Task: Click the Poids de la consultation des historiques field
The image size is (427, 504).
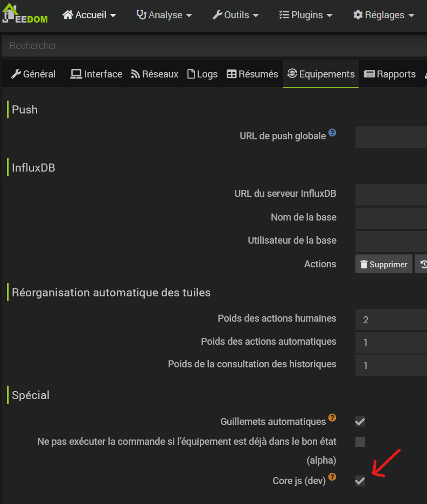Action: click(x=391, y=365)
